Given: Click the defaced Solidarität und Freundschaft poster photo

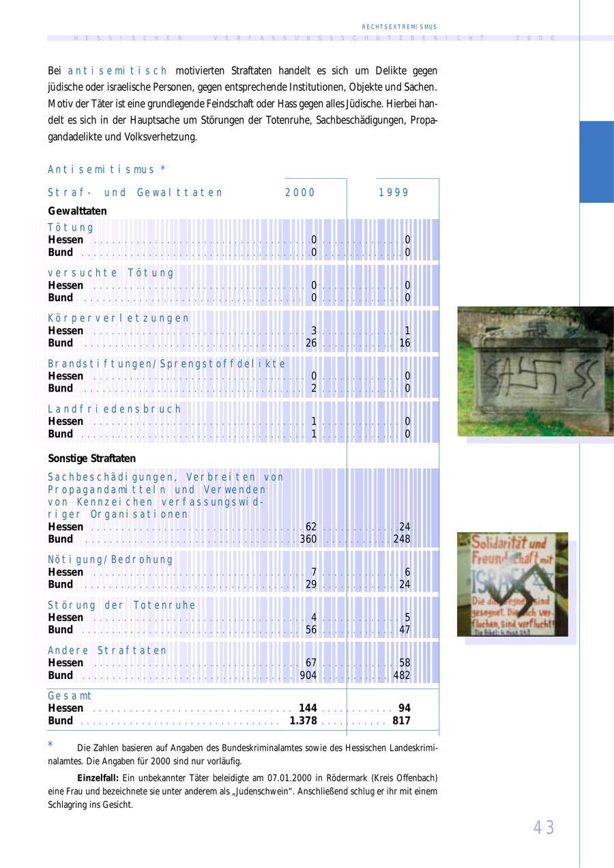Looking at the screenshot, I should pos(512,584).
